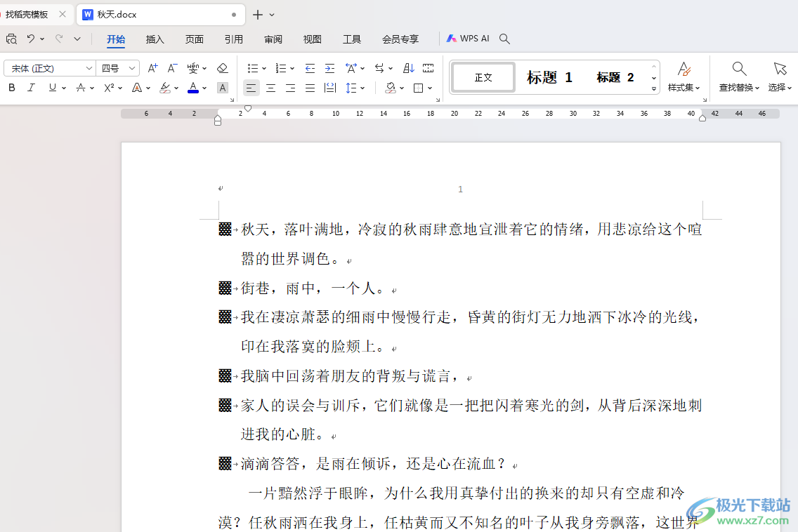Align text right
Viewport: 798px width, 532px height.
pos(291,88)
